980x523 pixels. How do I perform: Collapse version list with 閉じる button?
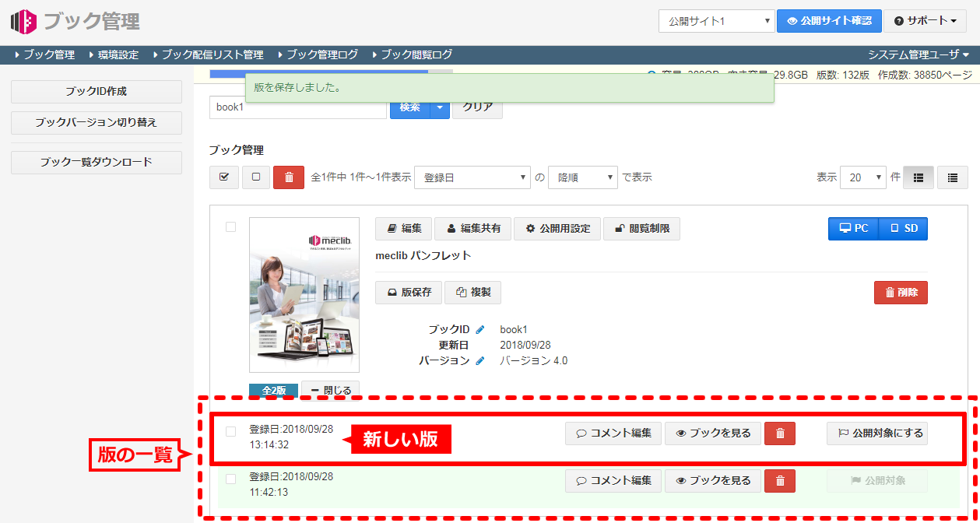pos(330,391)
